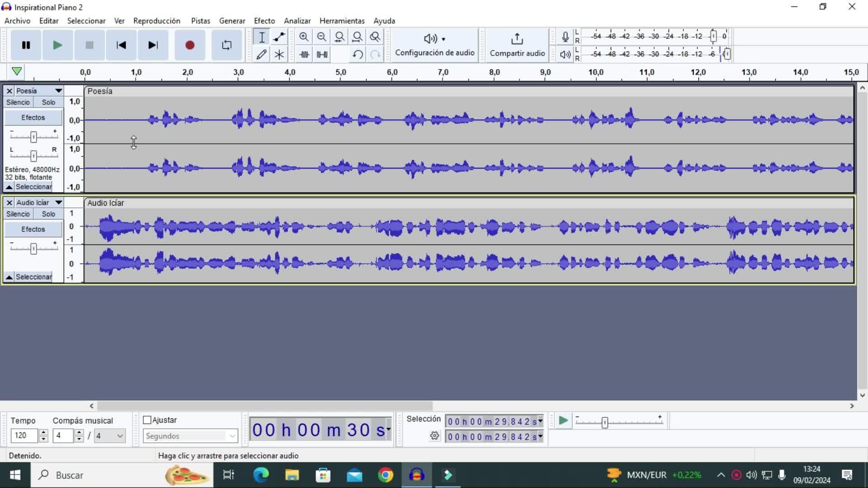Click the Multi-tool asterisk icon
Screen dimensions: 868x488
[x=279, y=55]
